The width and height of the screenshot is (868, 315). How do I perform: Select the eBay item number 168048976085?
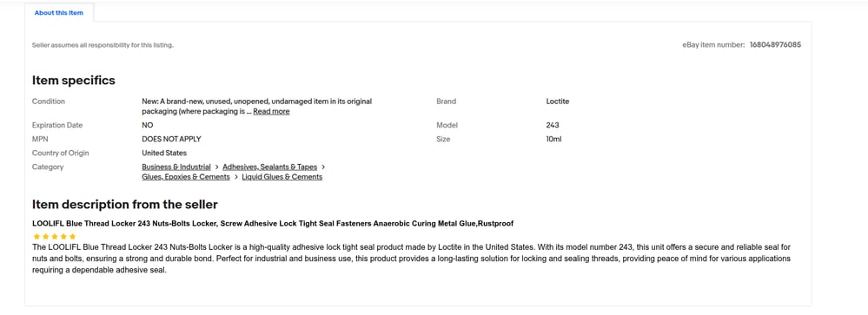tap(775, 45)
